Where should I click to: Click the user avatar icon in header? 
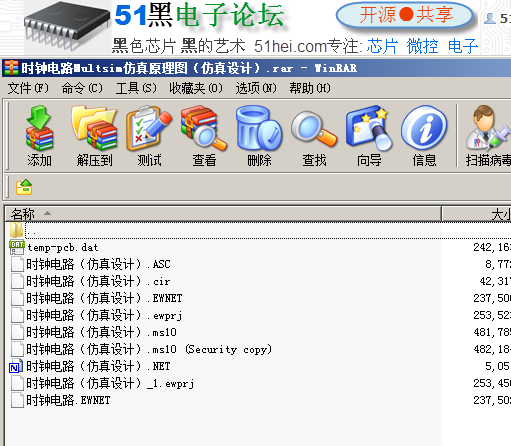click(489, 18)
